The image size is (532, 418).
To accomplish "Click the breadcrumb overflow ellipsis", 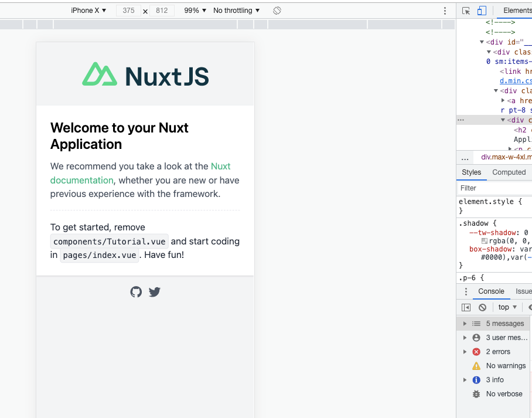I will [465, 158].
